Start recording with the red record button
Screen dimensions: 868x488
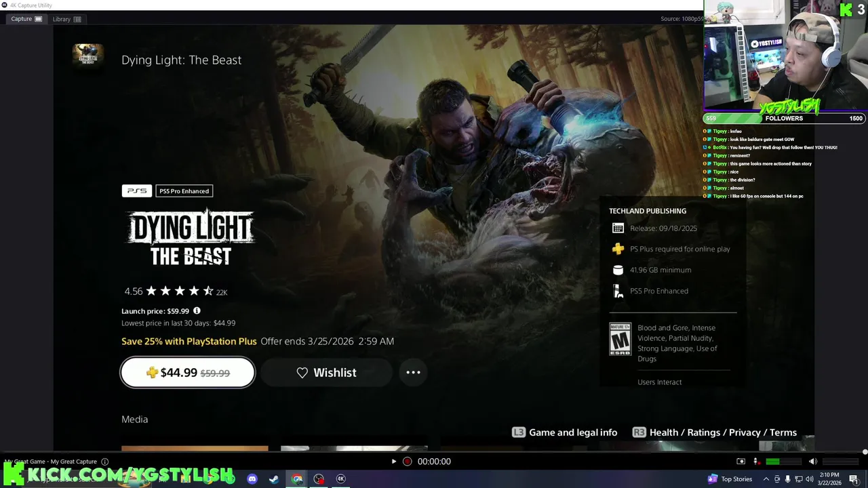tap(407, 462)
